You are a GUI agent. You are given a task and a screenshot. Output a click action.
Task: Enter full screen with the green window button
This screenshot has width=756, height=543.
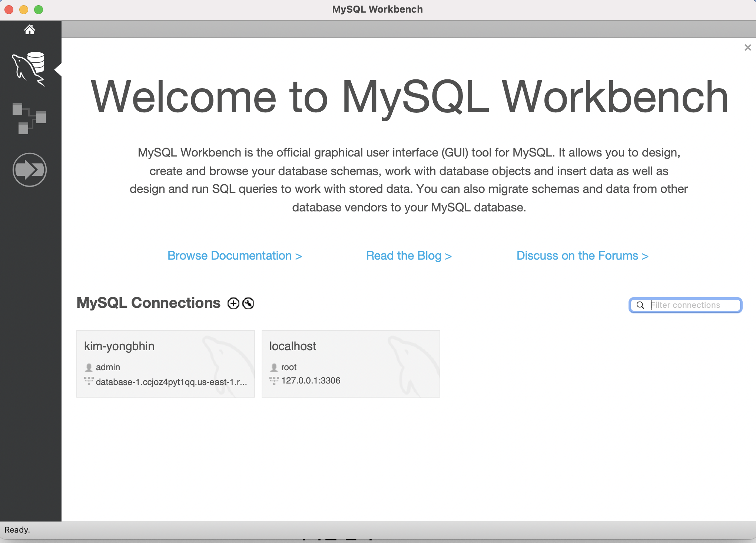pos(39,10)
